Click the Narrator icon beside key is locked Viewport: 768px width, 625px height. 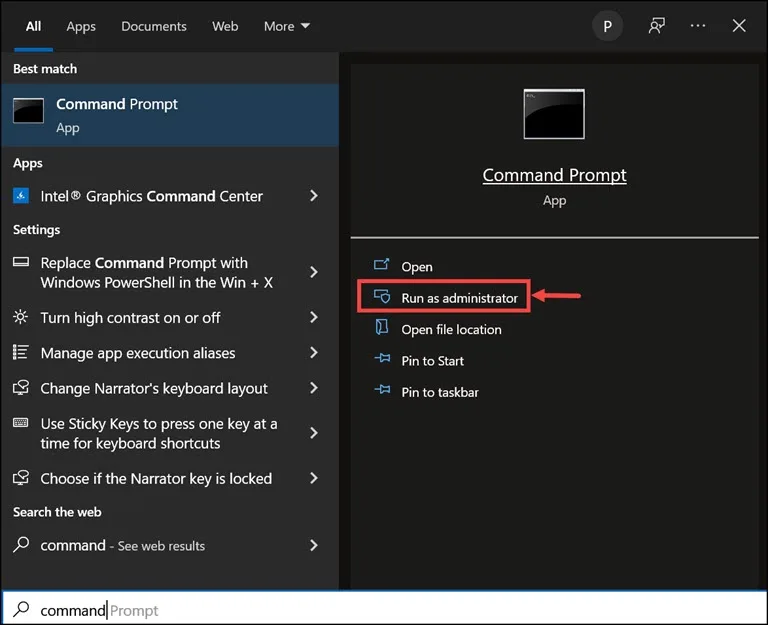[x=21, y=478]
